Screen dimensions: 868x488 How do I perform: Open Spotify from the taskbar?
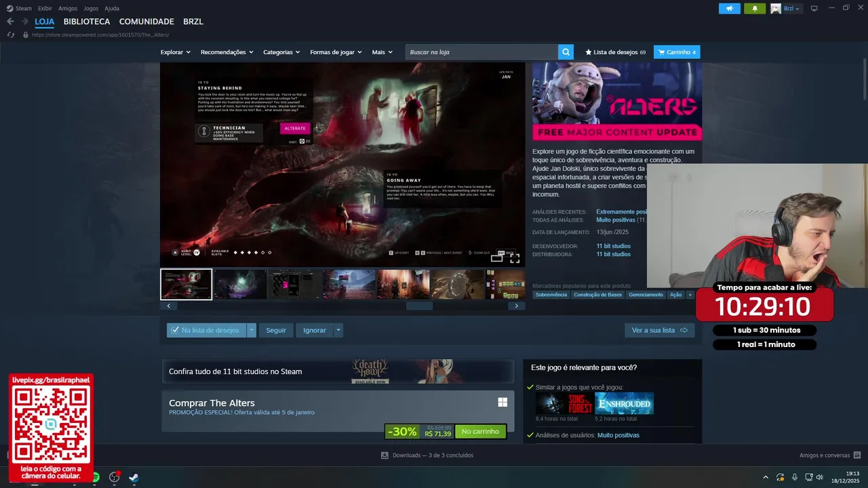(96, 477)
